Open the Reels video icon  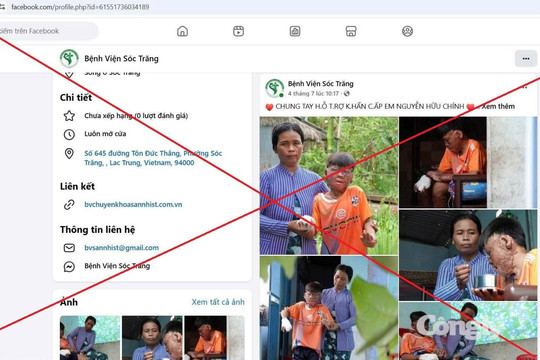pos(238,31)
